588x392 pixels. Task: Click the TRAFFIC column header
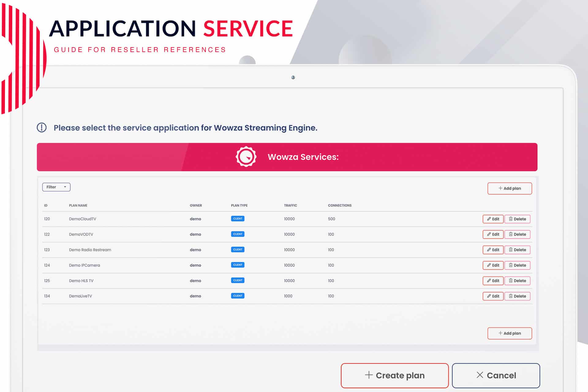pos(290,205)
